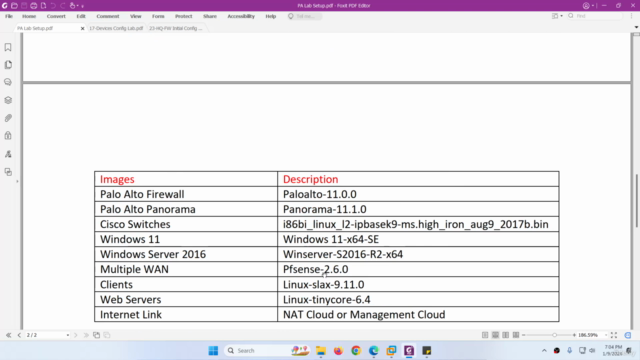Open the ribbon display options dropdown
640x360 pixels.
(557, 16)
